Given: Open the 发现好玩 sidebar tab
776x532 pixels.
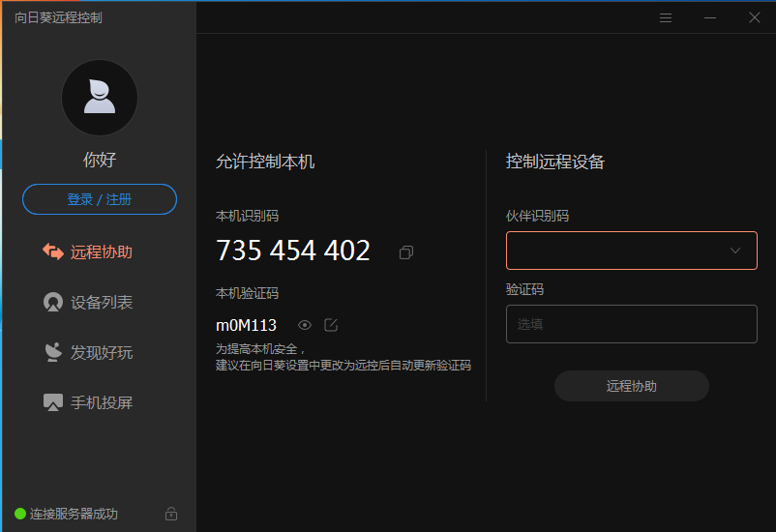Looking at the screenshot, I should tap(88, 352).
